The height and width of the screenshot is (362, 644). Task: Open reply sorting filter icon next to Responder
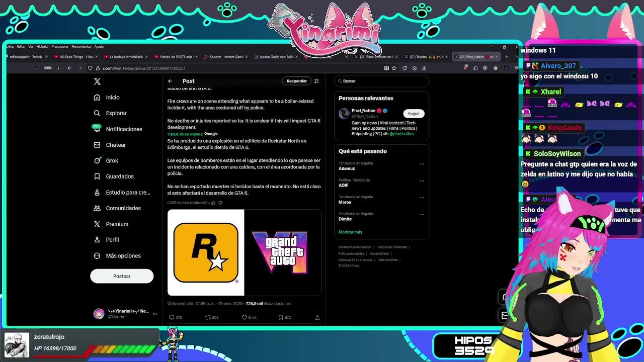[x=316, y=81]
